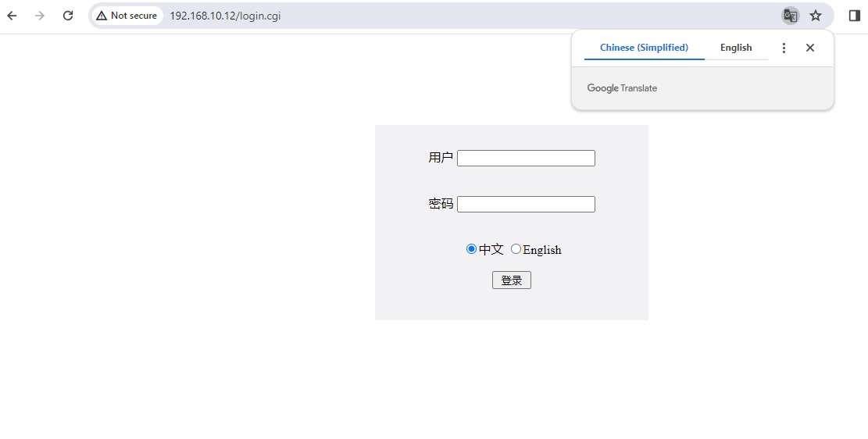Select the English language radio button

516,249
